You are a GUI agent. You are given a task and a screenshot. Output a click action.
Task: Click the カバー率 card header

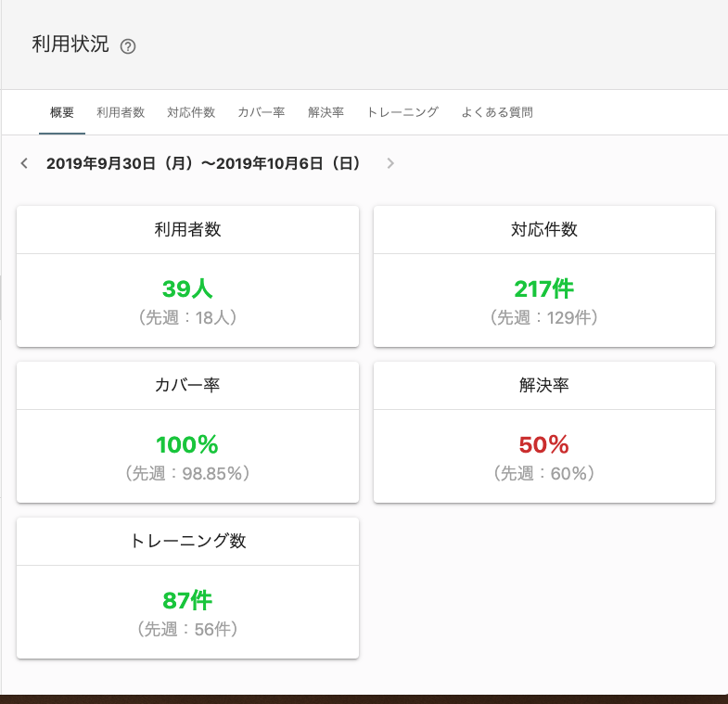[187, 386]
